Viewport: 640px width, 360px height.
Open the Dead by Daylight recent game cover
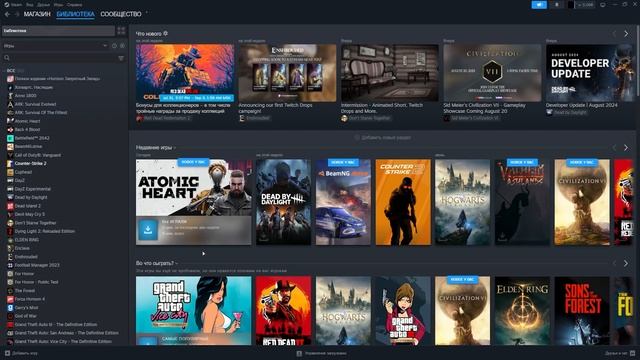[x=283, y=202]
